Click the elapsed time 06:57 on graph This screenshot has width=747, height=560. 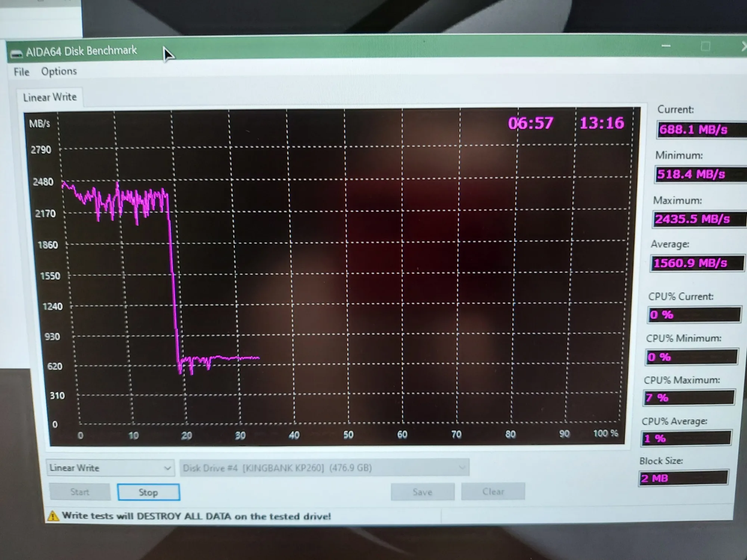click(530, 123)
